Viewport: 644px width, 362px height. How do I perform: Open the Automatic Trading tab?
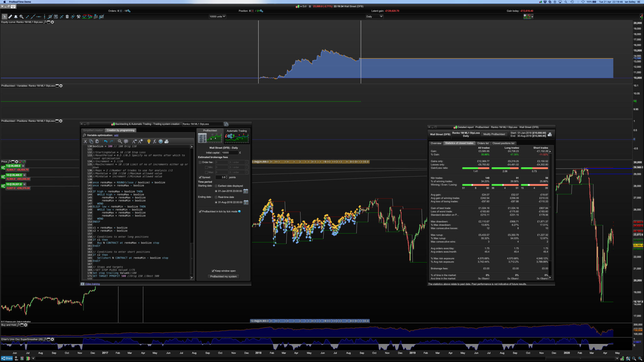tap(237, 131)
